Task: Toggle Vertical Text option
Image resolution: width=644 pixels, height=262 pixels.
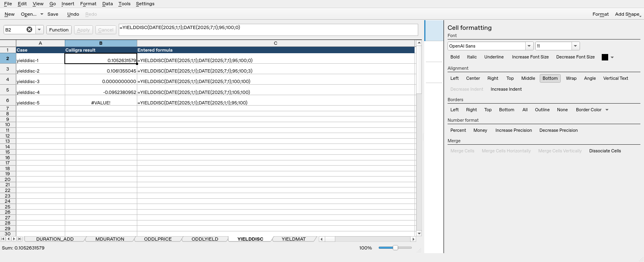Action: (x=615, y=78)
